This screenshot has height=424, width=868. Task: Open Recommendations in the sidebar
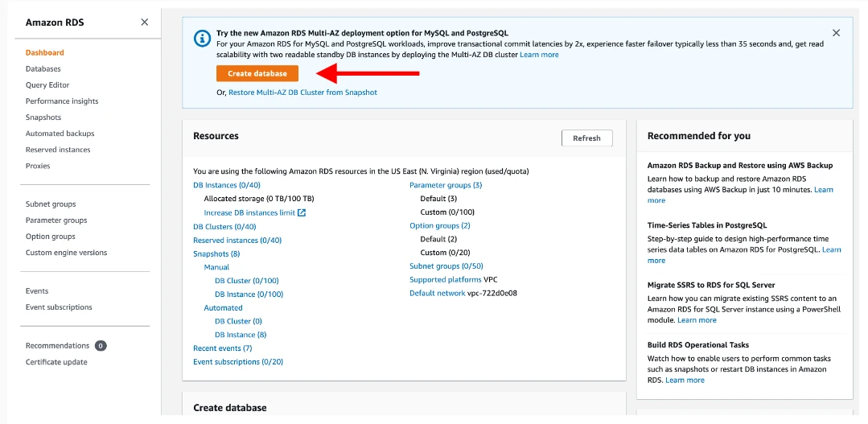[x=58, y=345]
